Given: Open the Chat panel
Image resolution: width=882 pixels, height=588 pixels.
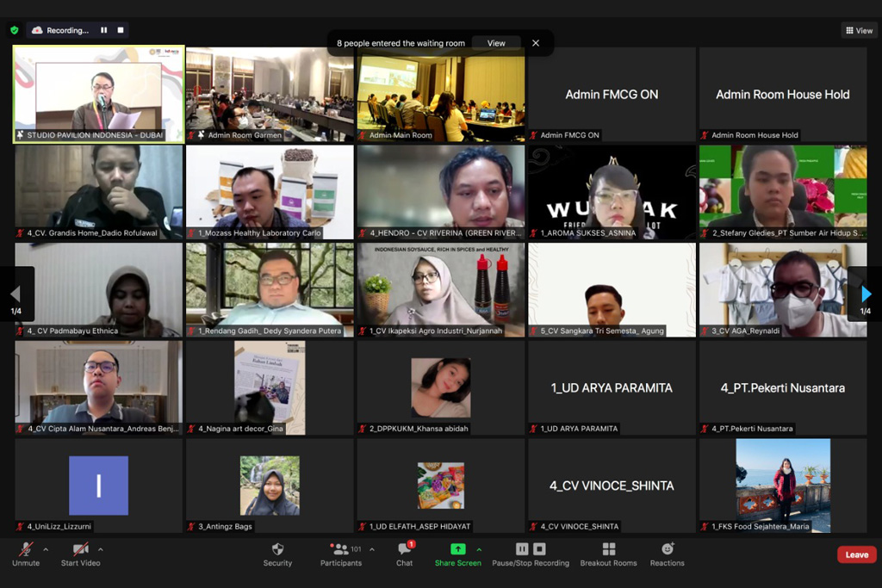Looking at the screenshot, I should pyautogui.click(x=404, y=554).
